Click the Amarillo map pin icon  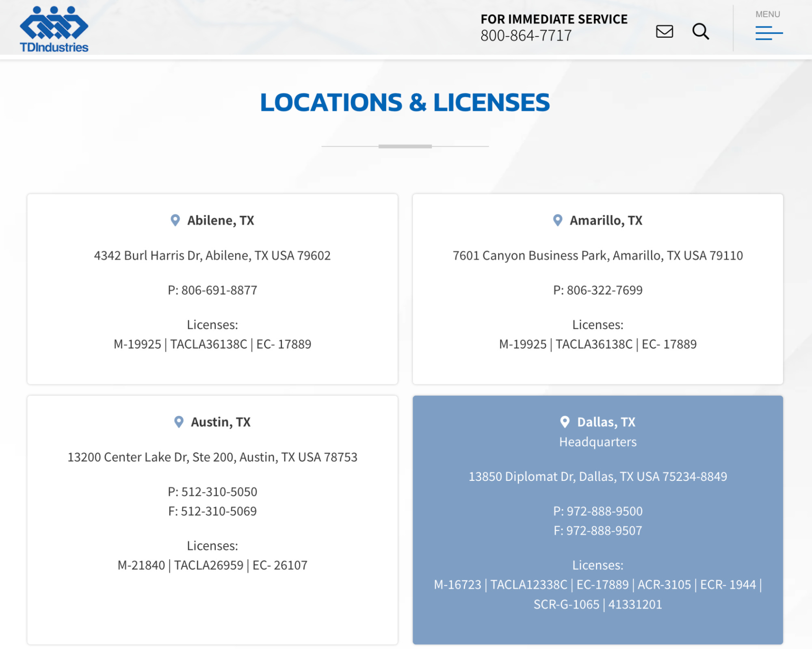click(557, 220)
